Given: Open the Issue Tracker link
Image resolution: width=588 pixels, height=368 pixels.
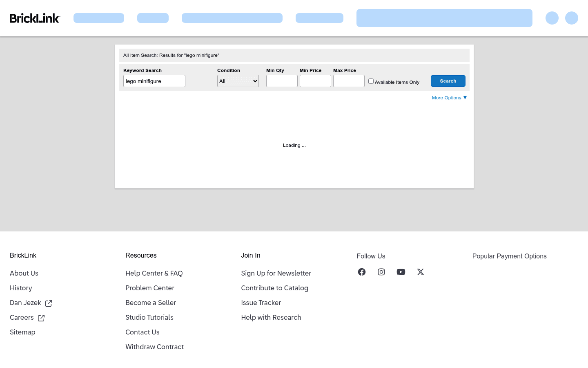Looking at the screenshot, I should coord(261,303).
